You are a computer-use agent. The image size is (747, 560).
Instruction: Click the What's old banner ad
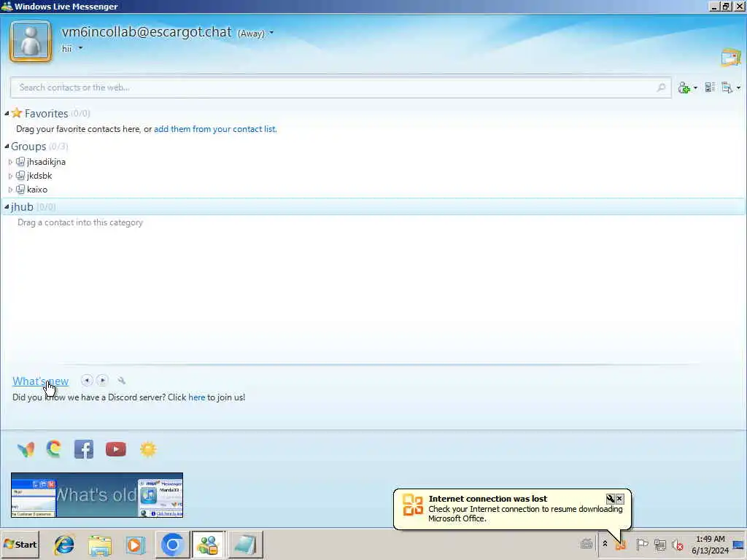[x=97, y=495]
